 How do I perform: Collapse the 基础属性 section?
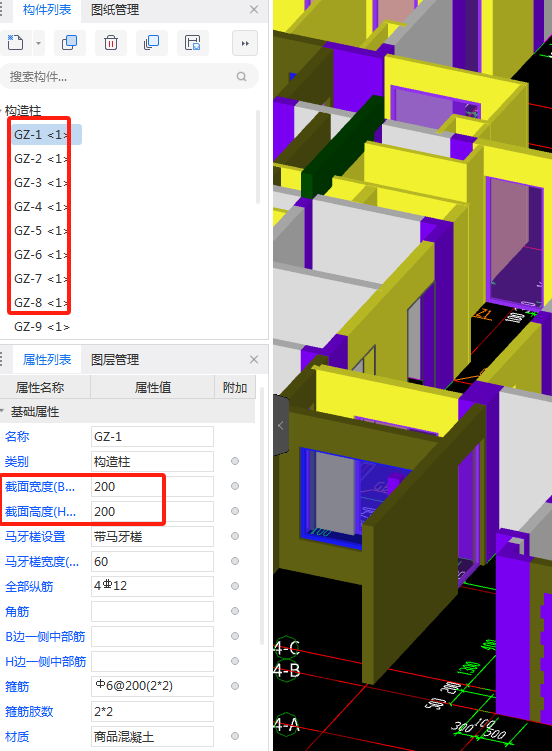(x=2, y=411)
